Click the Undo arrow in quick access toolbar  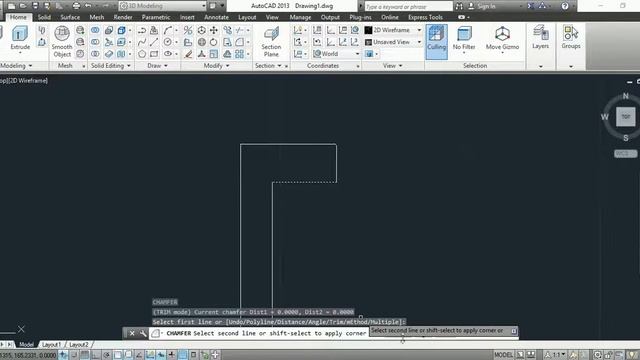(x=88, y=6)
